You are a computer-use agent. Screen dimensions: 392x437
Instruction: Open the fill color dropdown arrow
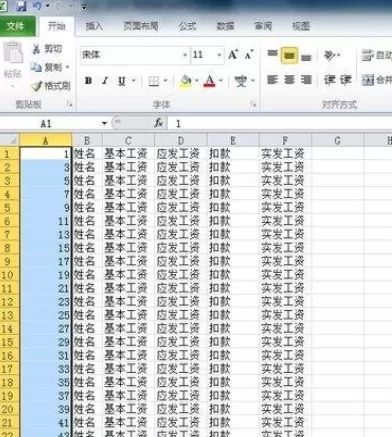197,81
